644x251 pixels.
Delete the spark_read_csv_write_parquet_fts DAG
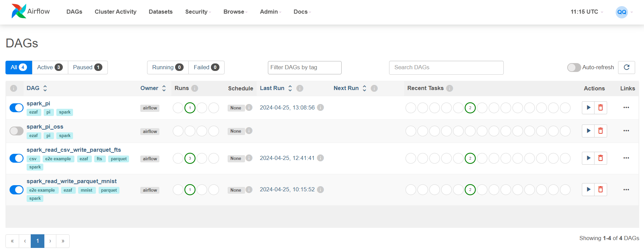[600, 158]
